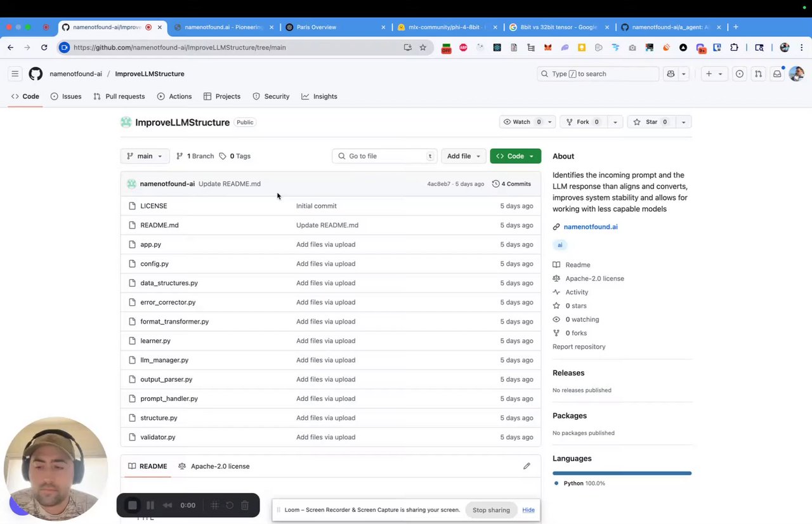Restart the Loom recording

point(230,506)
